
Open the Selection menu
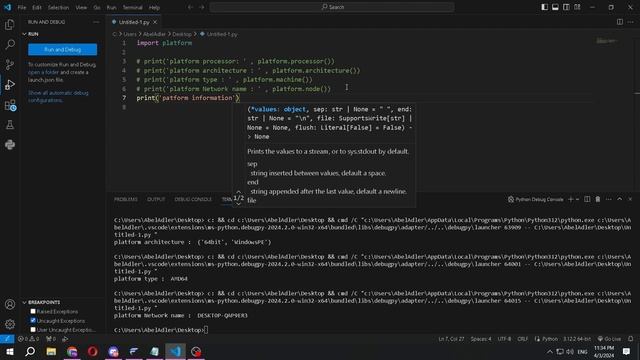(x=58, y=7)
